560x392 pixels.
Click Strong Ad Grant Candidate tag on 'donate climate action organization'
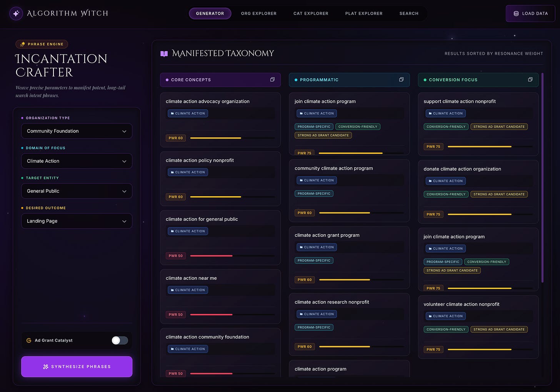point(499,194)
